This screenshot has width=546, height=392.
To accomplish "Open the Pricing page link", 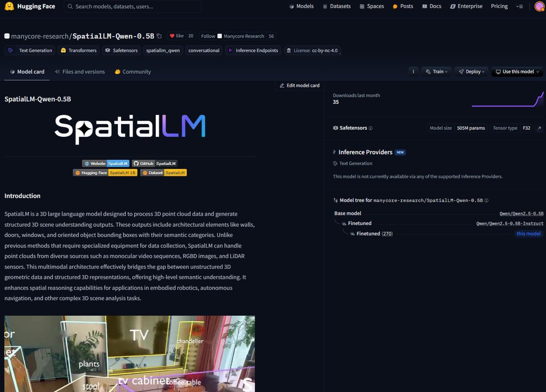I will 499,6.
